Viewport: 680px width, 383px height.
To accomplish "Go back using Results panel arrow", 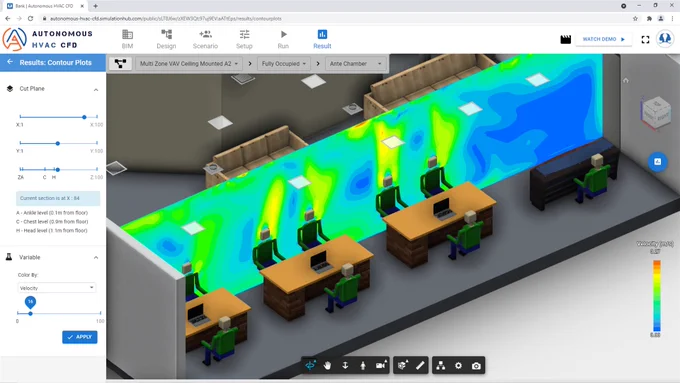I will click(10, 62).
